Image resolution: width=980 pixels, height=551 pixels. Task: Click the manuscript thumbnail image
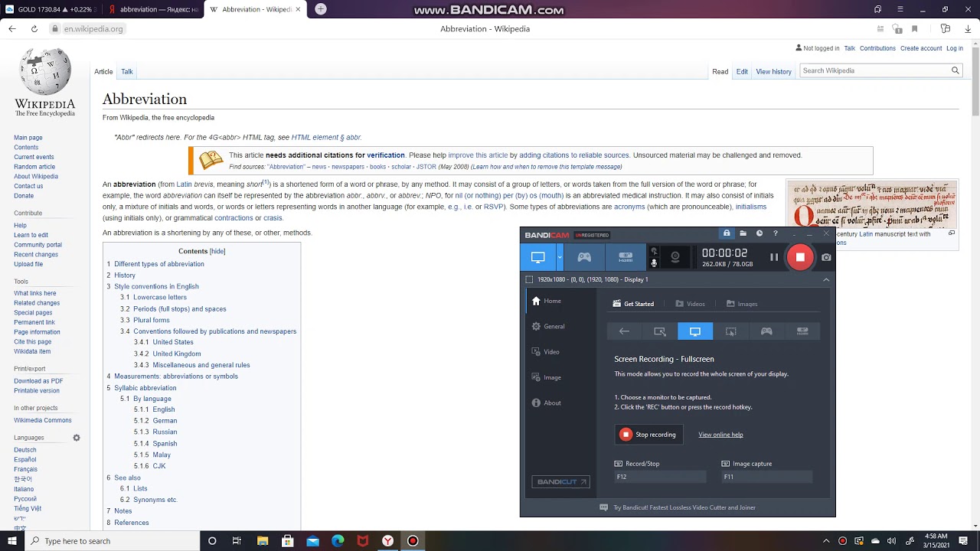872,205
